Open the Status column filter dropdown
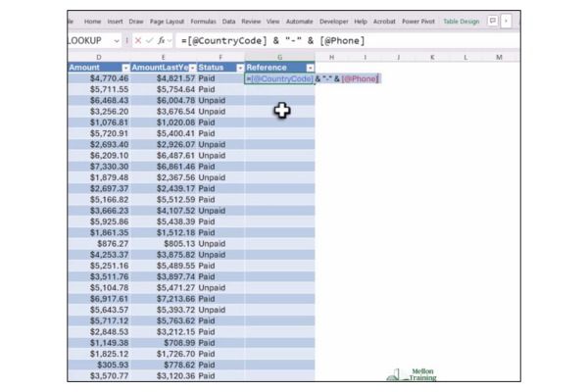This screenshot has height=392, width=588. click(x=240, y=68)
